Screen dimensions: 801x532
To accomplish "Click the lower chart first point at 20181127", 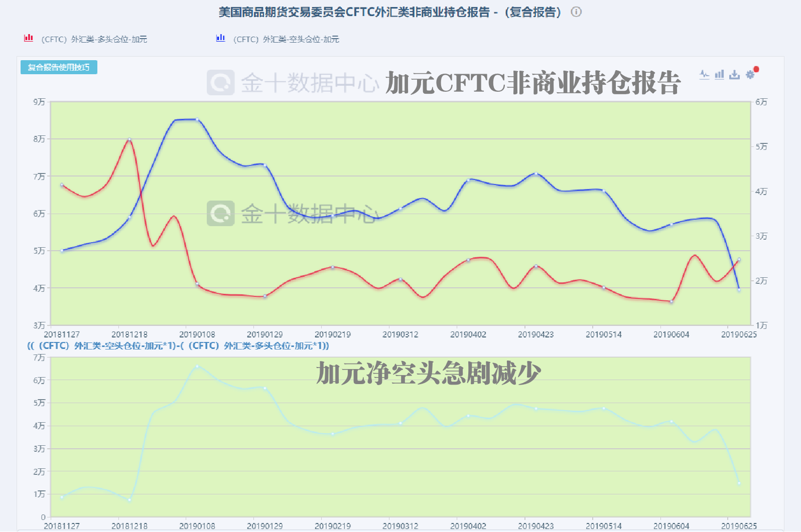I will click(62, 497).
